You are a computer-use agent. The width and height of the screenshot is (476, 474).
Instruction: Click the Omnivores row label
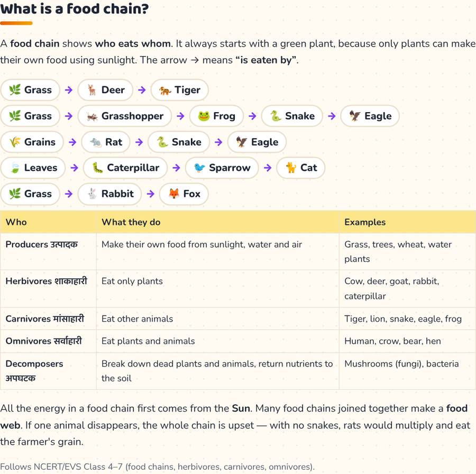pos(44,341)
